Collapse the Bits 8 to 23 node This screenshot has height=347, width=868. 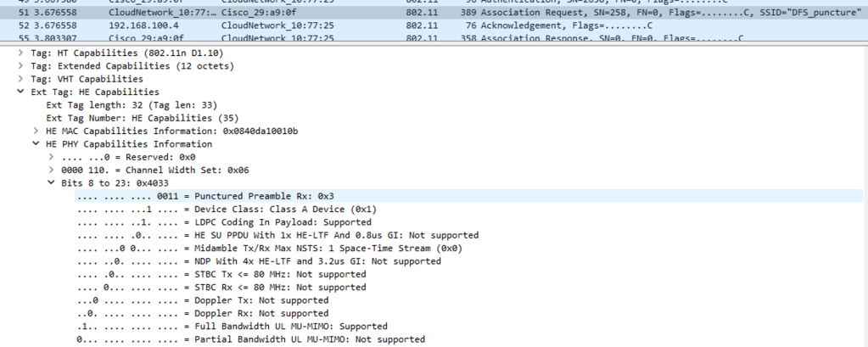pos(51,183)
